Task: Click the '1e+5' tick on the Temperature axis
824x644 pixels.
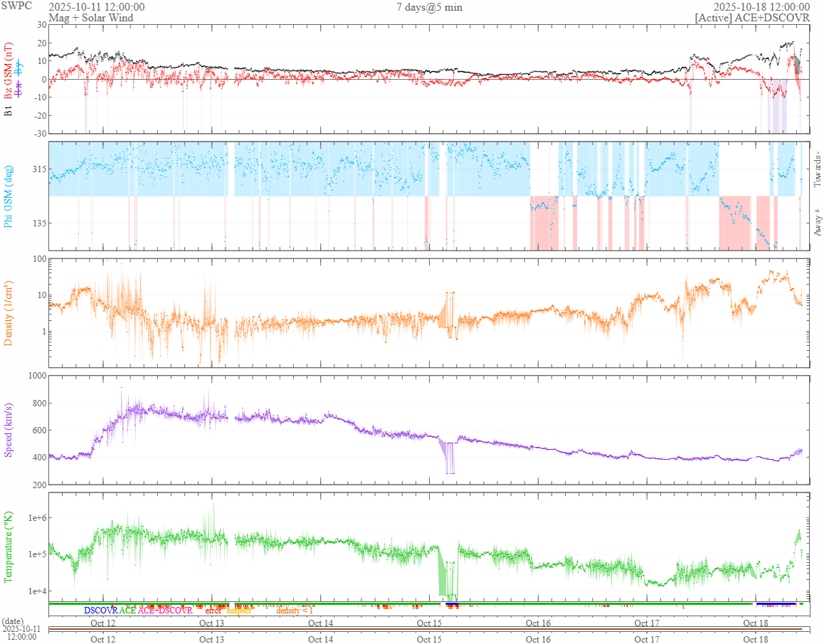Action: tap(37, 554)
